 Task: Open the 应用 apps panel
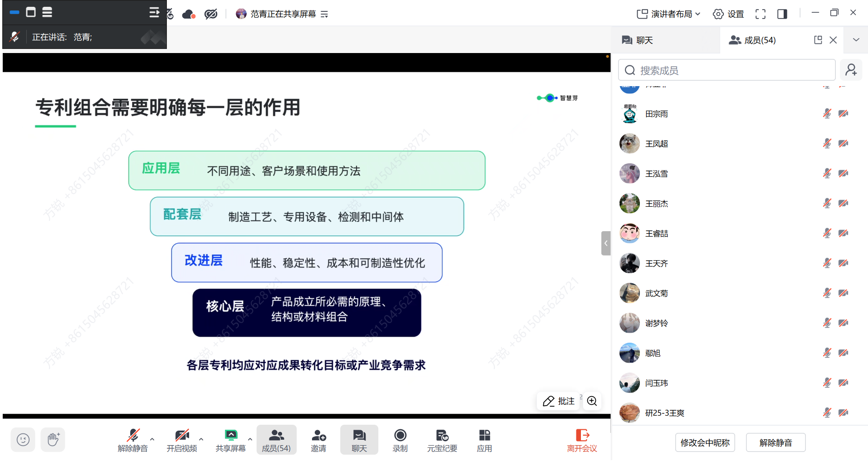[x=484, y=440]
